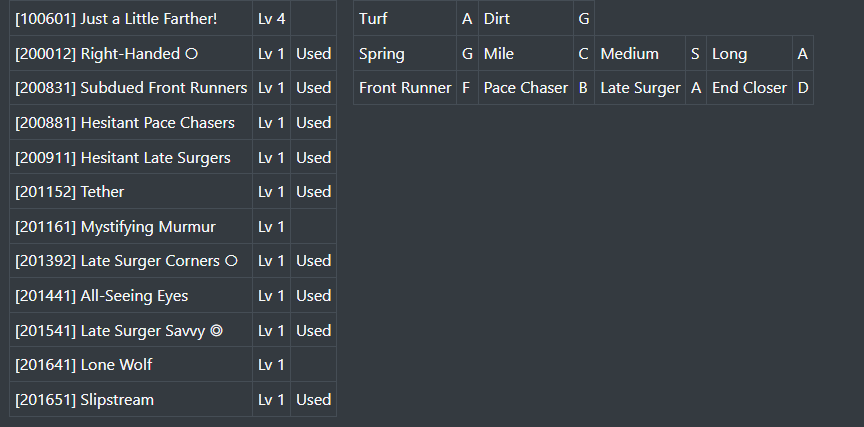
Task: Click the Subdued Front Runners skill entry
Action: pyautogui.click(x=131, y=88)
